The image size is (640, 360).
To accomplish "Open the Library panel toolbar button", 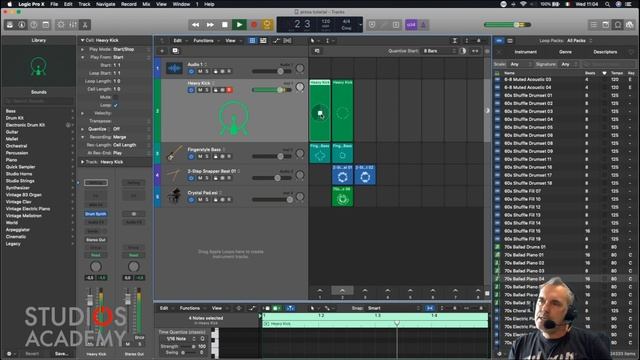I will [x=10, y=25].
